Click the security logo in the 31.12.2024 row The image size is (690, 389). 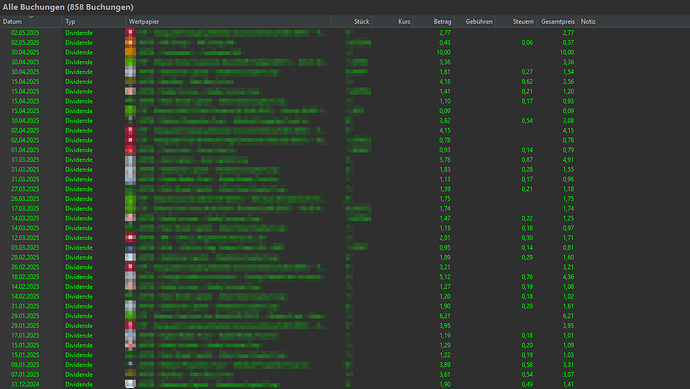(130, 384)
